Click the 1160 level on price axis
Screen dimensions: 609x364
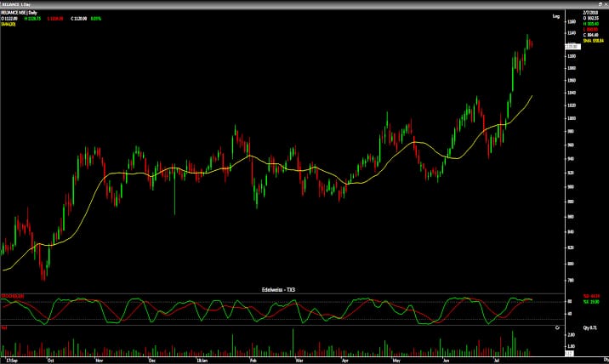[x=571, y=21]
